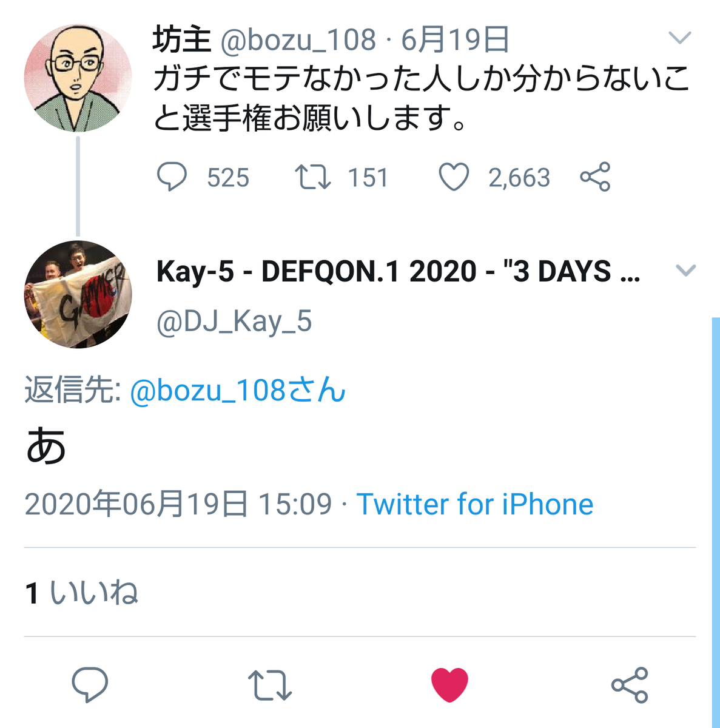Like the 坊主 tweet showing 2,663 likes

click(x=454, y=177)
